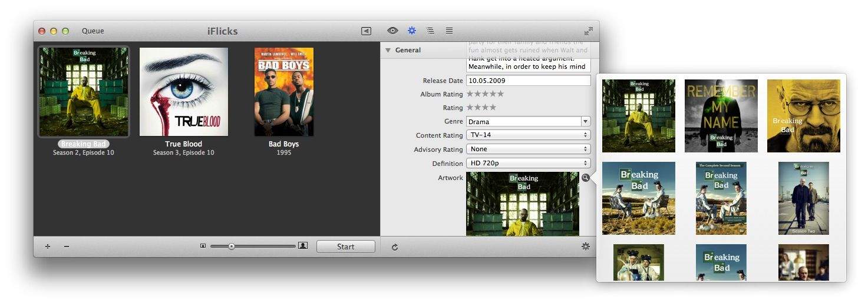Remove the item with the minus button

(67, 247)
